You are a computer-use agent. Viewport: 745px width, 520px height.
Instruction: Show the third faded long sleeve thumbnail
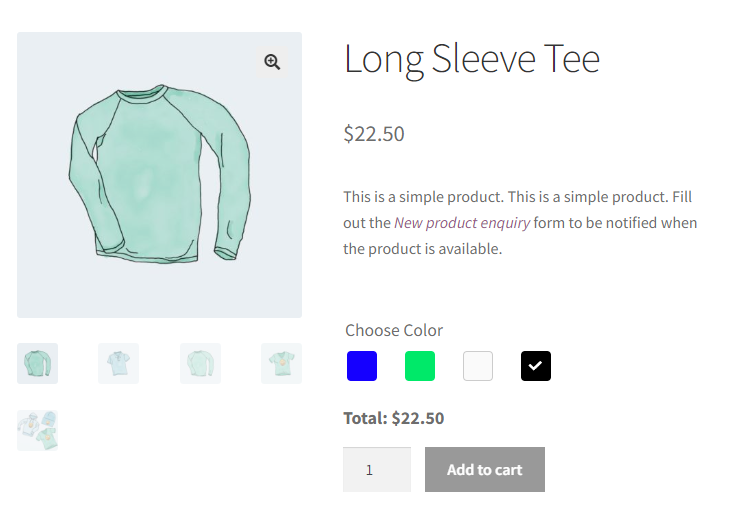(x=200, y=363)
